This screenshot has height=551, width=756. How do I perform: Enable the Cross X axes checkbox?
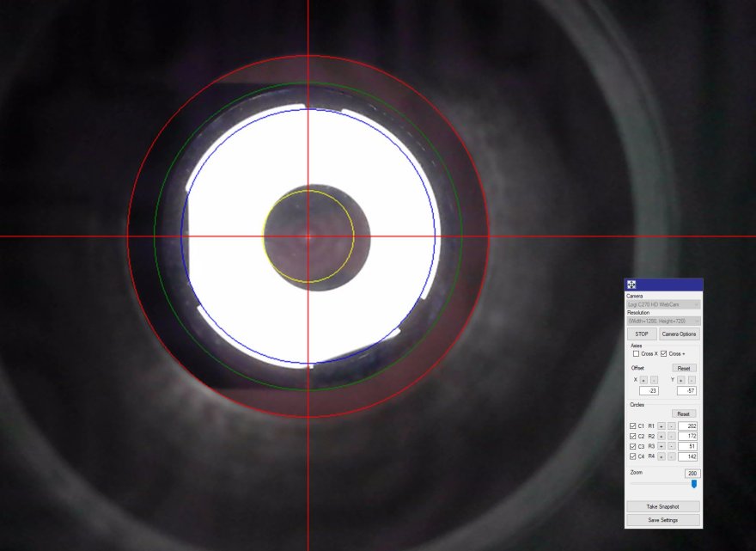[x=636, y=353]
